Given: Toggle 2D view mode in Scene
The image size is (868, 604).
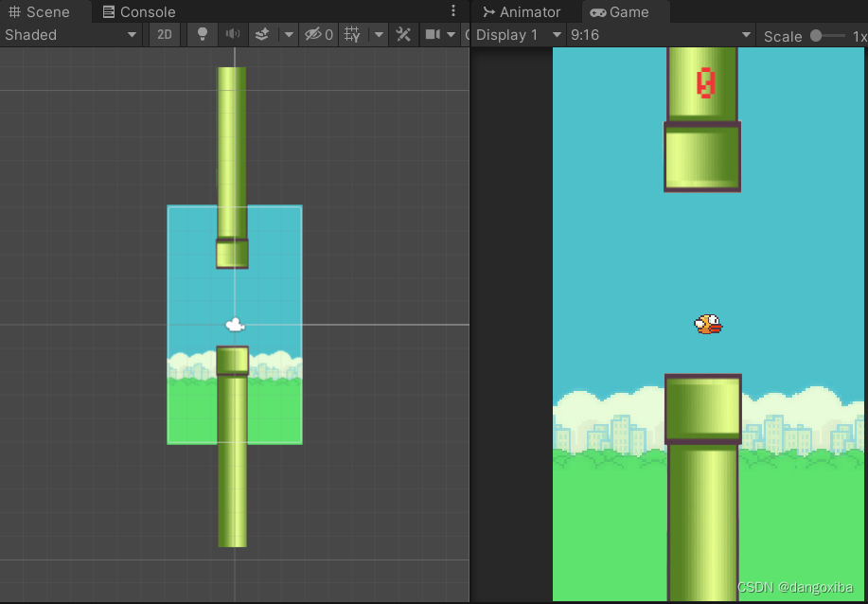Looking at the screenshot, I should click(x=165, y=35).
